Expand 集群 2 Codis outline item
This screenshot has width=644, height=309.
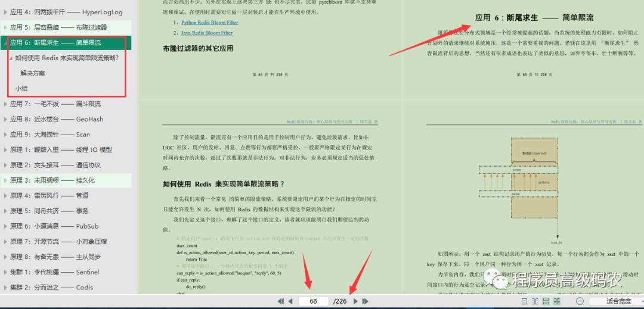point(5,288)
